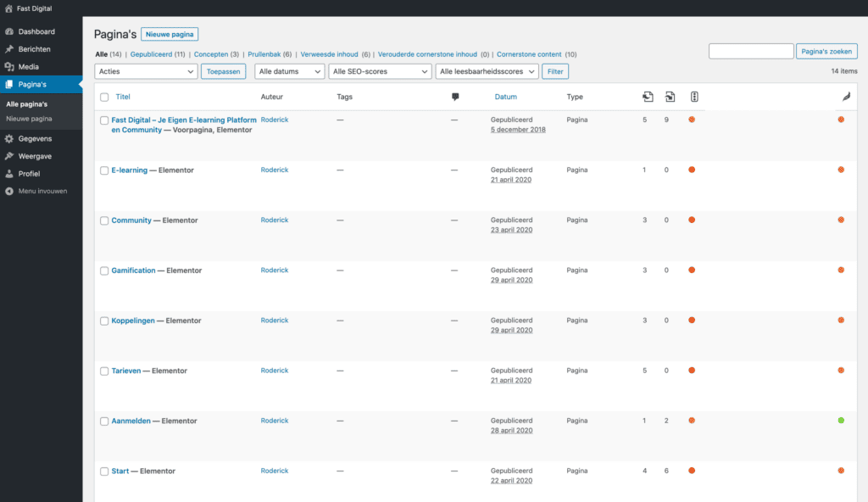Screen dimensions: 868x502
Task: Click the Berichten pin icon
Action: pos(9,49)
